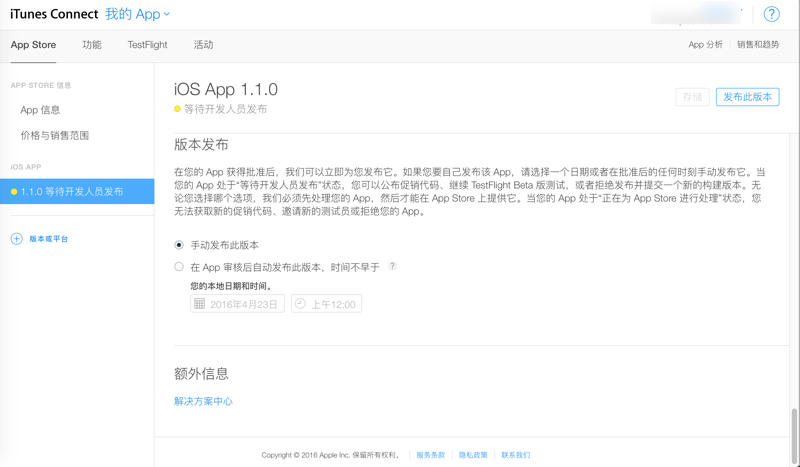Open App 信息 in sidebar

40,110
